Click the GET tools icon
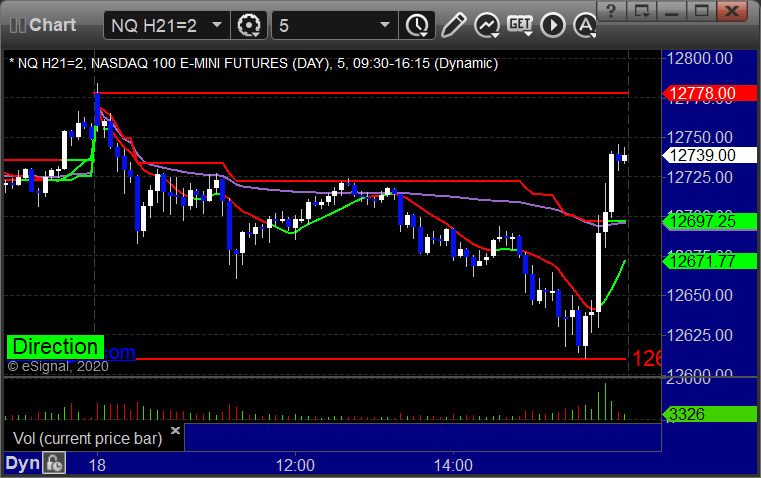Viewport: 761px width, 478px height. 520,25
